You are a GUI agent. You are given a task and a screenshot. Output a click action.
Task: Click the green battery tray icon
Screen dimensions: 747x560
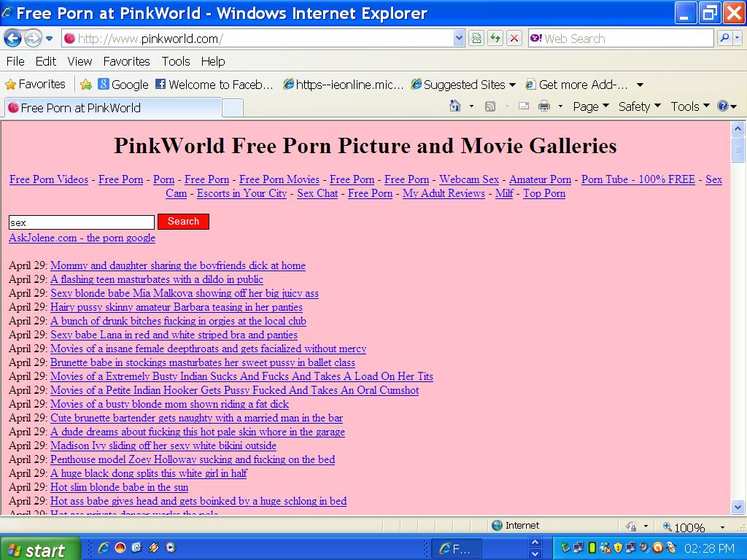[592, 548]
